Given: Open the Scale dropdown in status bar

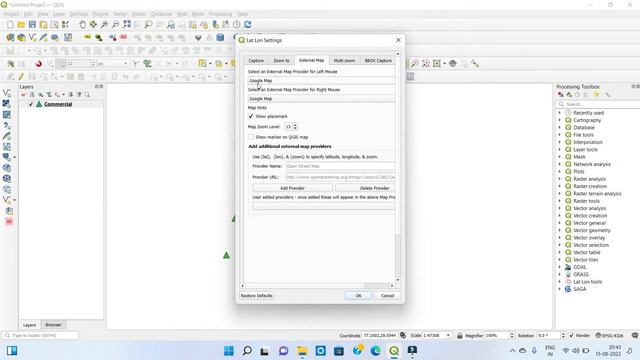Looking at the screenshot, I should click(449, 336).
